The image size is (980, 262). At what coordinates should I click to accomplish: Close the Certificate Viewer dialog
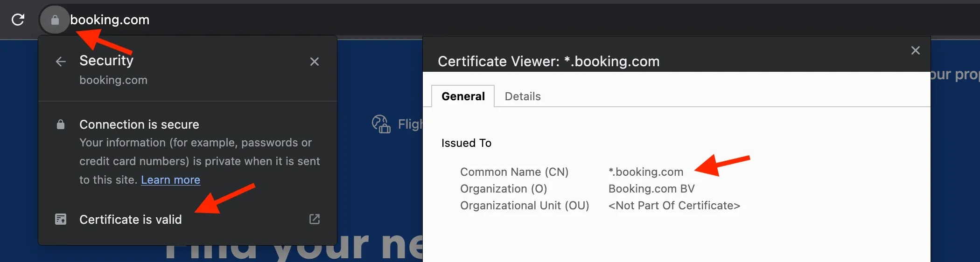916,50
